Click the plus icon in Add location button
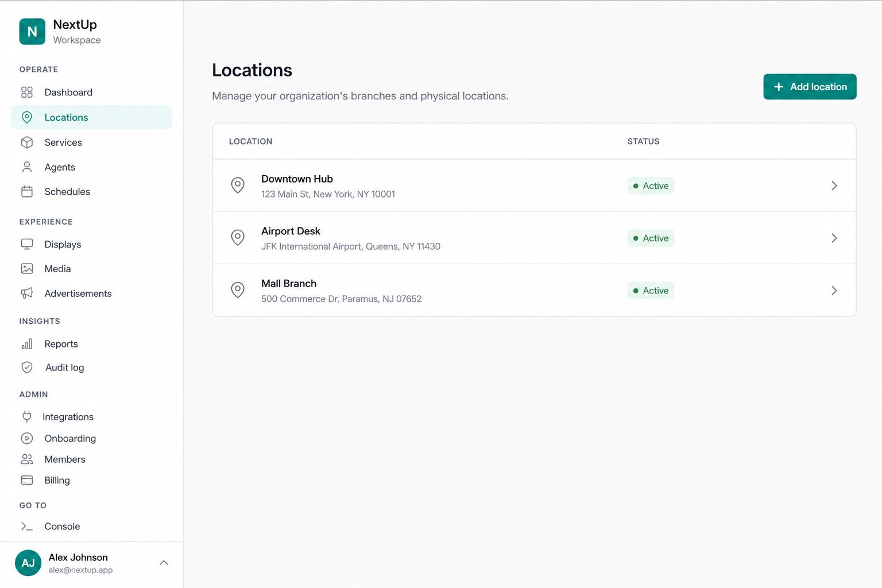The height and width of the screenshot is (588, 882). (x=779, y=87)
